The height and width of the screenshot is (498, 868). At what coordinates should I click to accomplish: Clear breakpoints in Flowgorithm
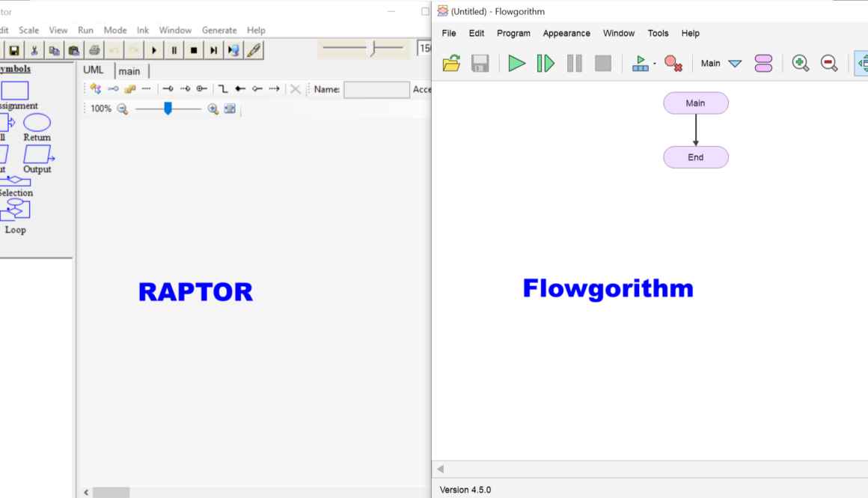click(x=673, y=63)
